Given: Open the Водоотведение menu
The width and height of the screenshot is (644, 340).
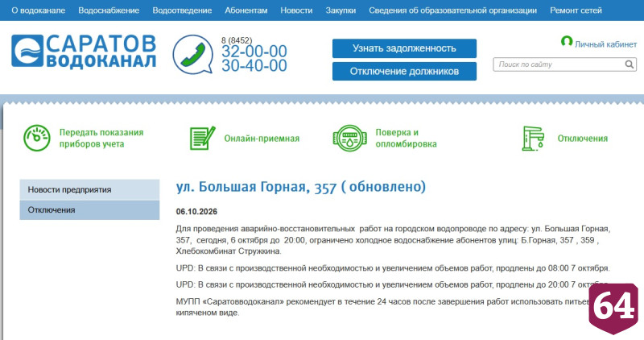Looking at the screenshot, I should click(x=182, y=10).
